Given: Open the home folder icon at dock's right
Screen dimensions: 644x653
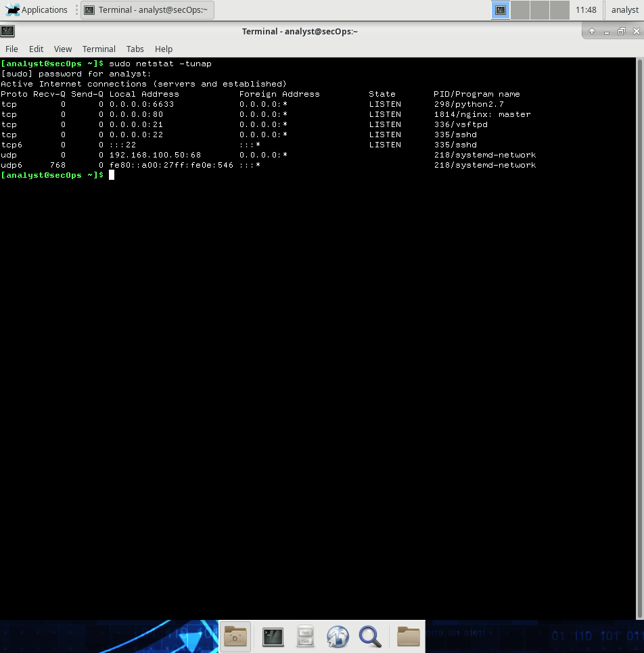Looking at the screenshot, I should point(409,637).
